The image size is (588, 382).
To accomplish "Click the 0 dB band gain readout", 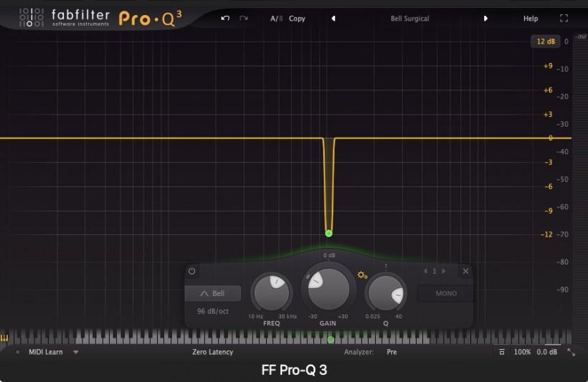I will pyautogui.click(x=329, y=255).
